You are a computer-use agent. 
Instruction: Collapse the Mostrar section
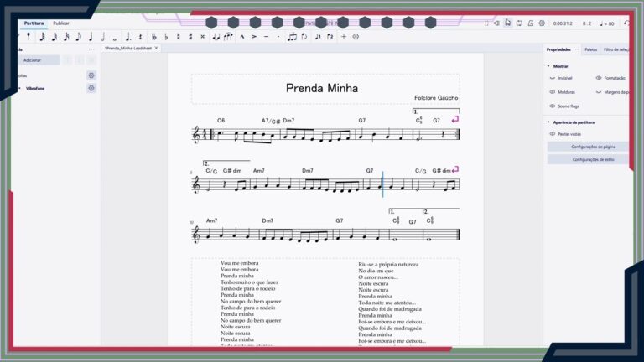(x=548, y=65)
